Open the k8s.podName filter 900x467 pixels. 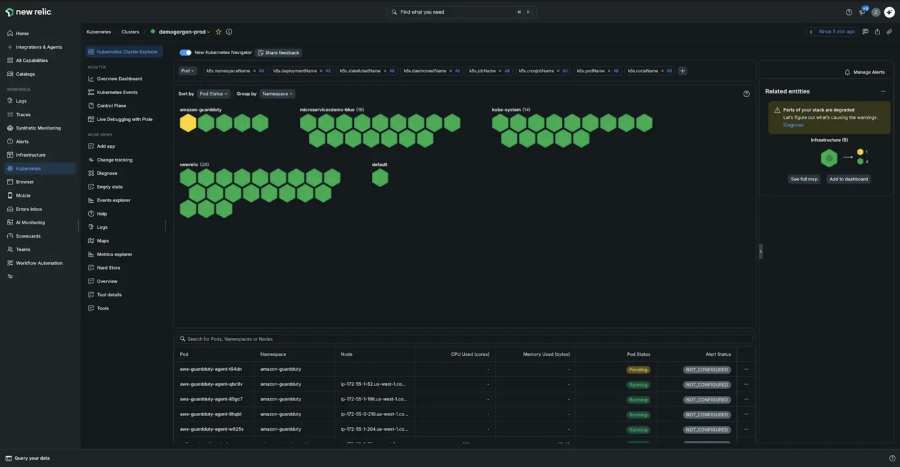tap(598, 71)
